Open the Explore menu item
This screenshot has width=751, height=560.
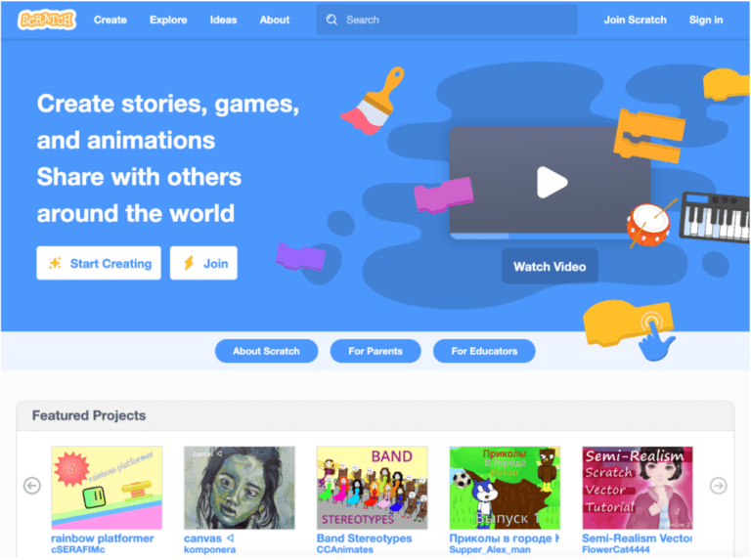pyautogui.click(x=168, y=20)
